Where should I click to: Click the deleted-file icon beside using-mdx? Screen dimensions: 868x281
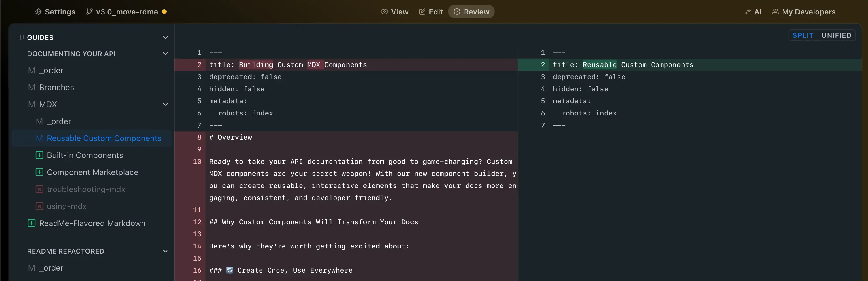pyautogui.click(x=39, y=206)
